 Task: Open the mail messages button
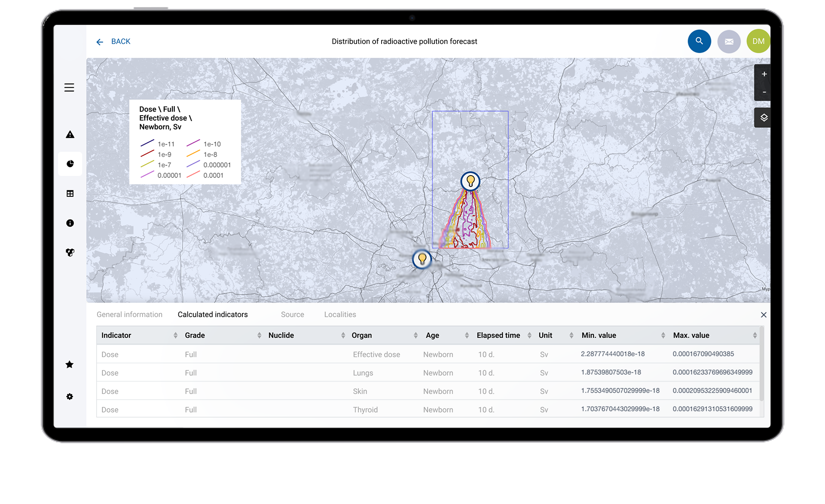tap(729, 42)
